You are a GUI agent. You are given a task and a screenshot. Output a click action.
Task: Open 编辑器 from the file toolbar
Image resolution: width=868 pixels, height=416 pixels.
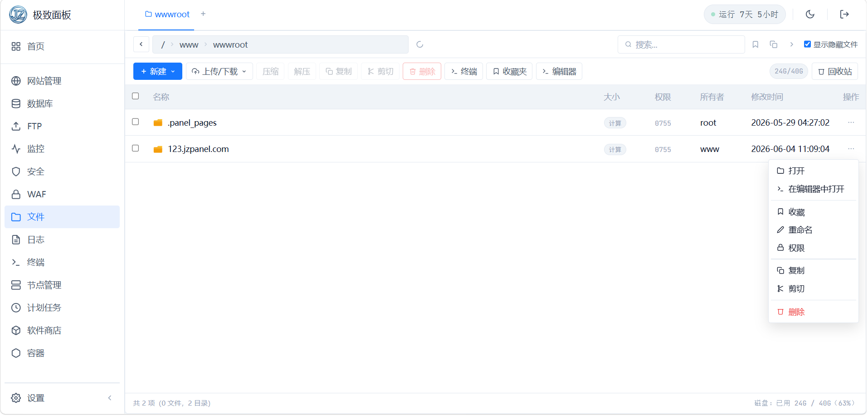coord(559,71)
